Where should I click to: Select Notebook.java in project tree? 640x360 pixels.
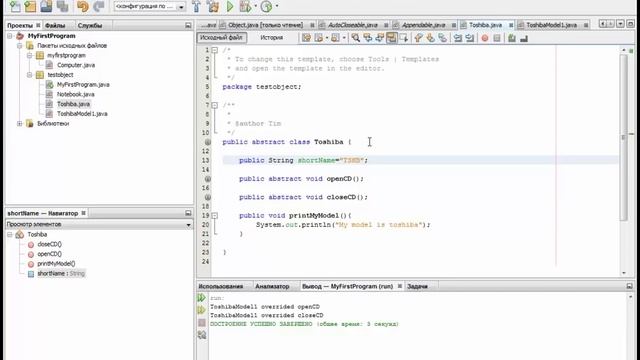click(x=76, y=94)
